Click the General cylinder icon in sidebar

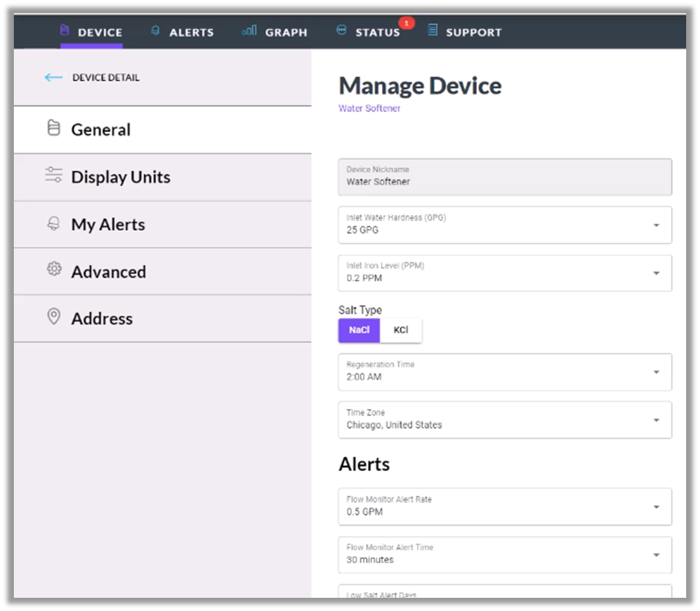pos(53,129)
